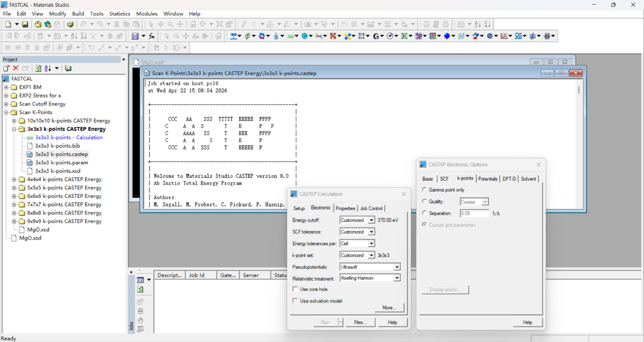Enable the Use core hole checkbox
The height and width of the screenshot is (342, 644).
(295, 289)
